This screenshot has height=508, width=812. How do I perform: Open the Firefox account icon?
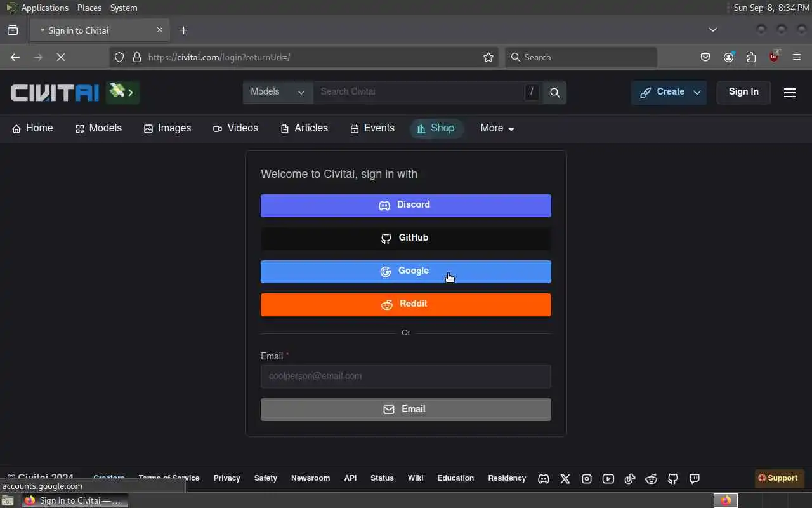728,57
